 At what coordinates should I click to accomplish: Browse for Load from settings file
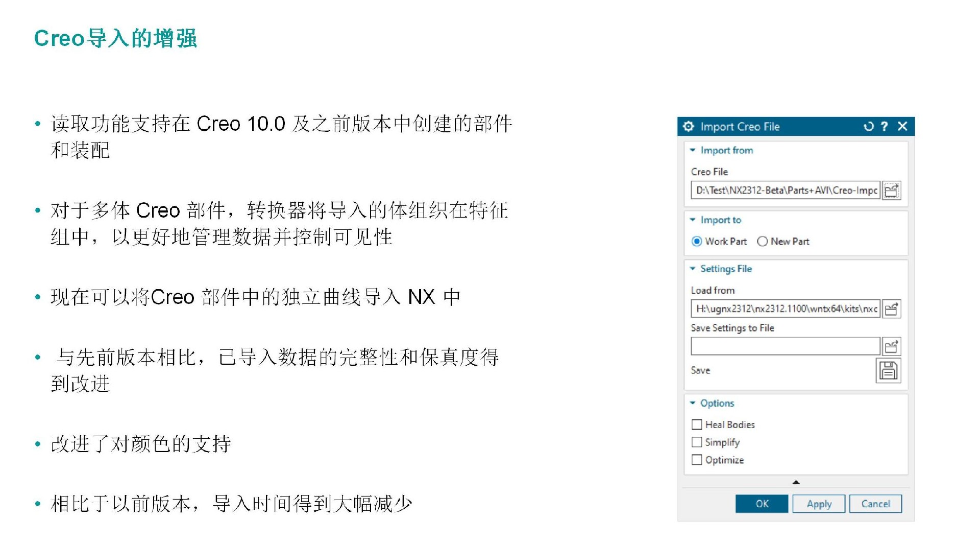[x=891, y=309]
